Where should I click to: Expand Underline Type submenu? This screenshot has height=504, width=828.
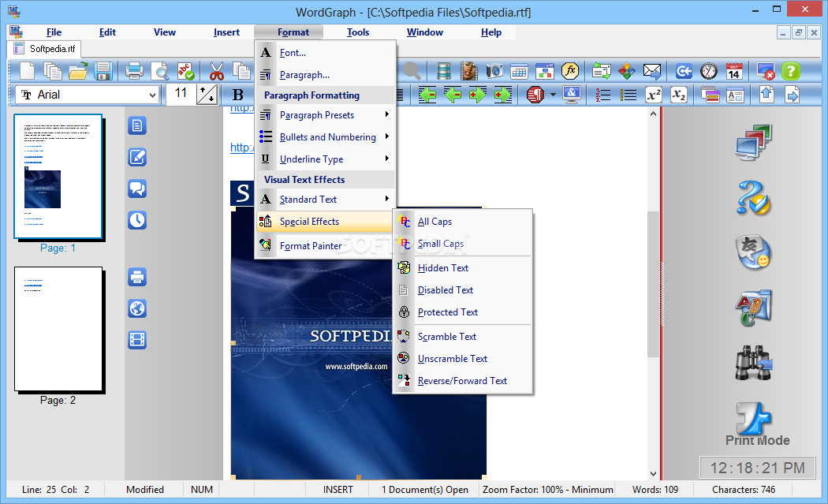point(324,159)
